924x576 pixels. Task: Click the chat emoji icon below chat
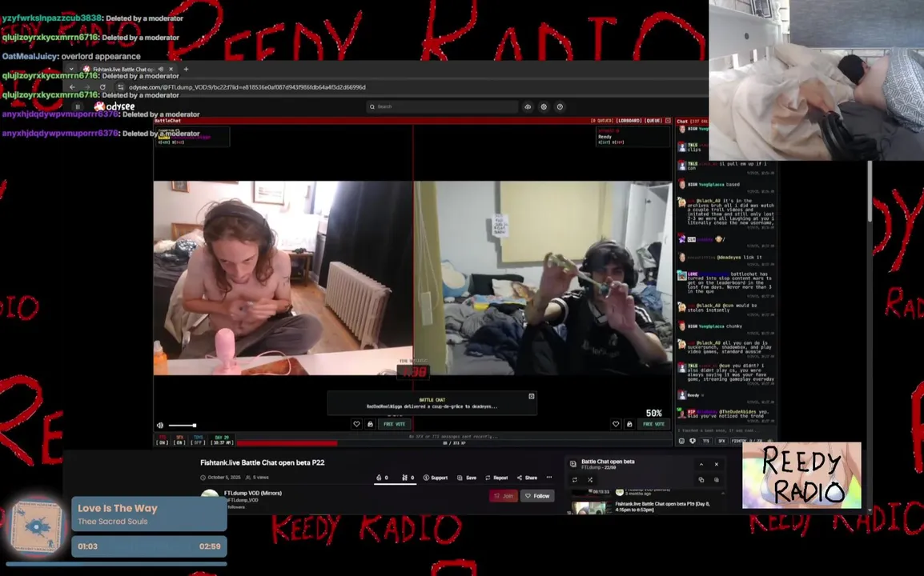coord(682,441)
